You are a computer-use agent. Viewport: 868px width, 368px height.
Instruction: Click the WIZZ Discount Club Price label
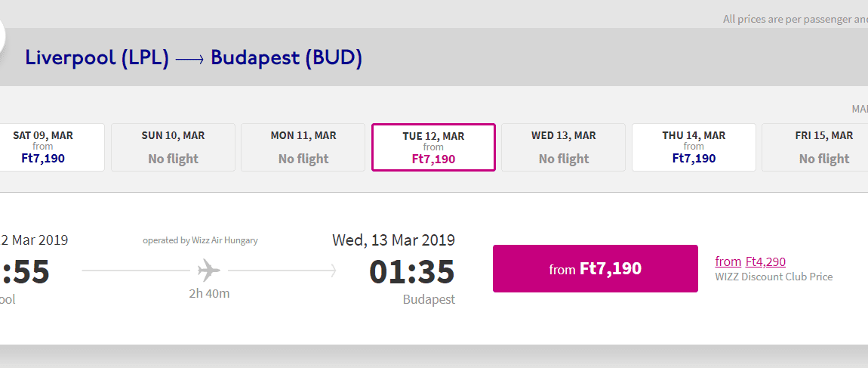(x=774, y=277)
